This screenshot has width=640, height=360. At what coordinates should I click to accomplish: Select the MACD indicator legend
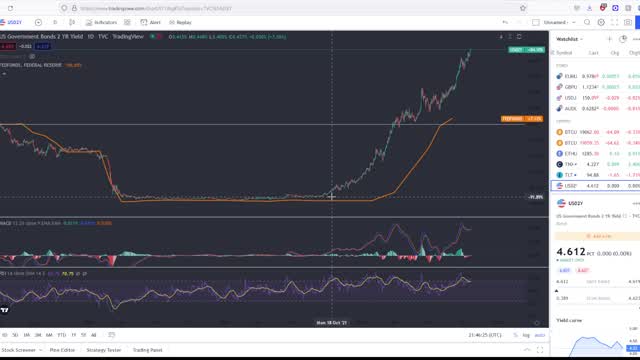click(x=56, y=223)
